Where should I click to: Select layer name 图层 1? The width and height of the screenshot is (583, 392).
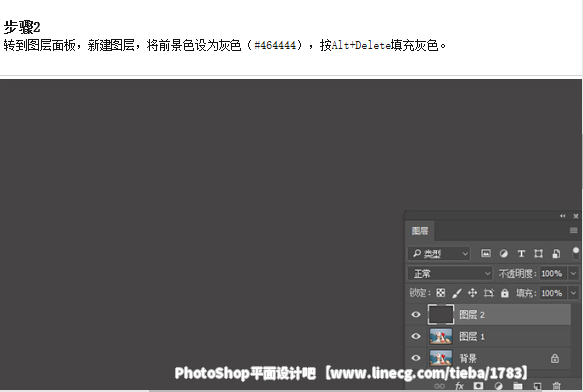coord(472,337)
